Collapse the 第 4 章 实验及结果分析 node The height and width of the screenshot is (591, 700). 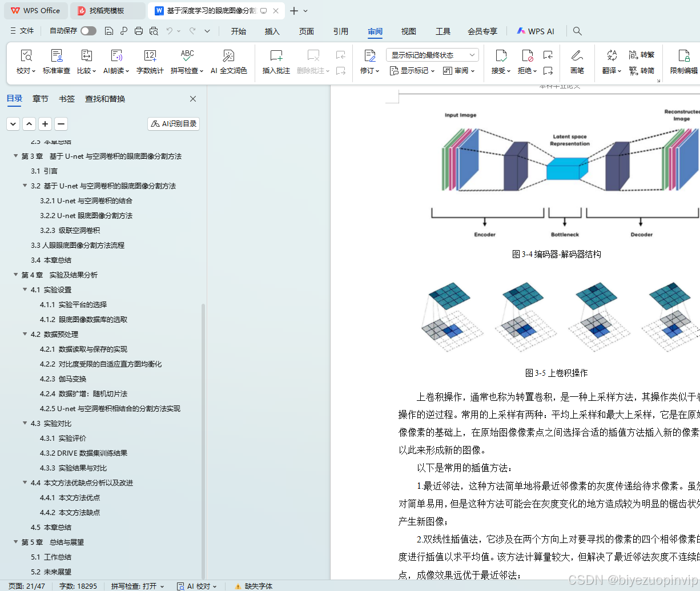(16, 275)
